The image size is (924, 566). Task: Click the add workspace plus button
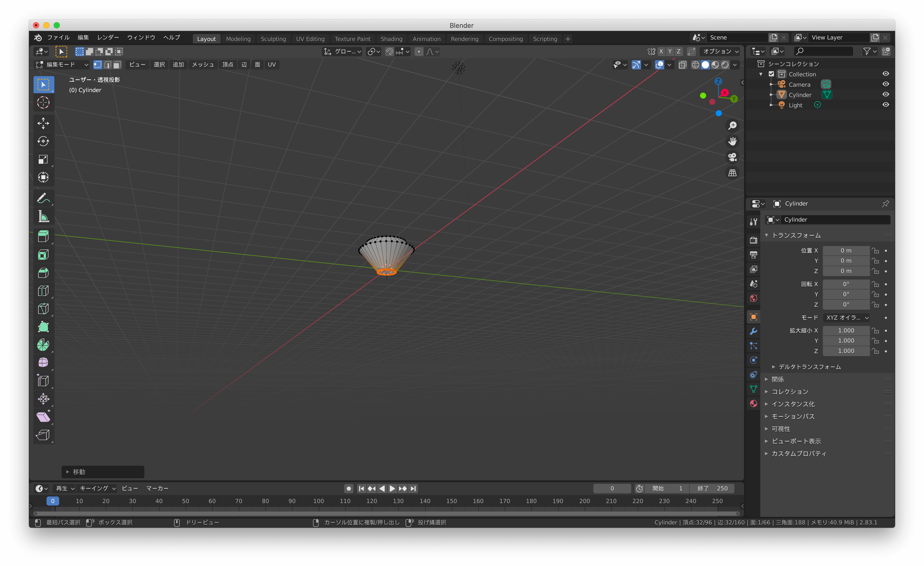pos(568,39)
